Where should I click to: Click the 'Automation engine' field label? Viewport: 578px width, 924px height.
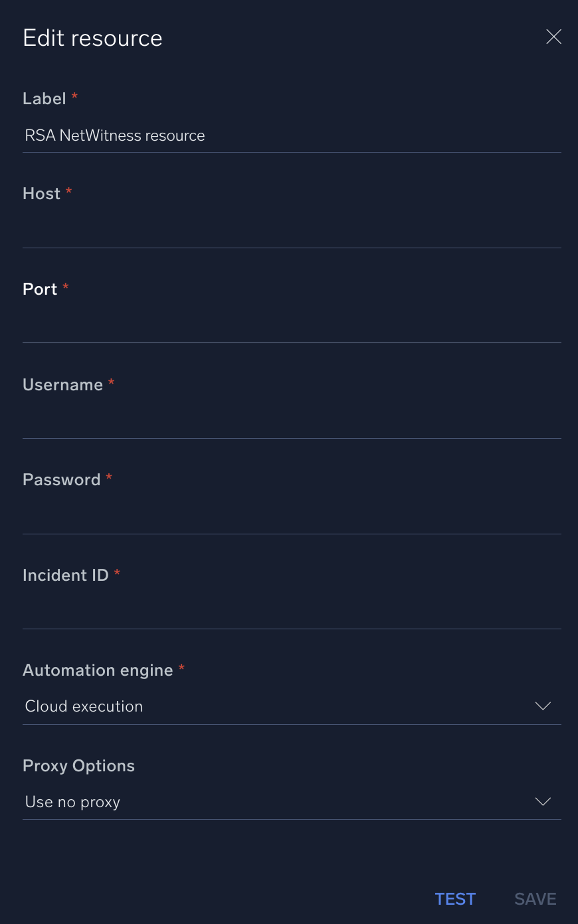(x=98, y=670)
